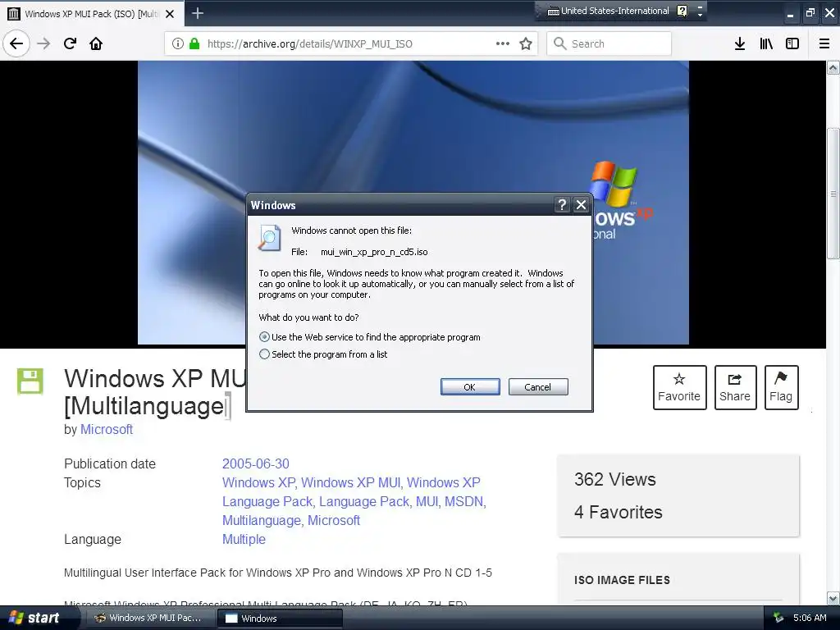The image size is (840, 630).
Task: Open the Library bookshelf icon
Action: point(766,43)
